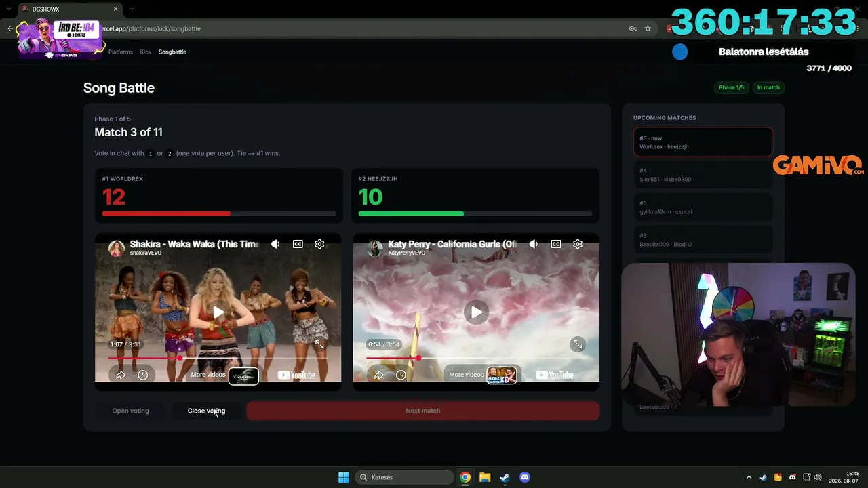The height and width of the screenshot is (488, 868).
Task: Open File Explorer from the taskbar
Action: tap(485, 477)
